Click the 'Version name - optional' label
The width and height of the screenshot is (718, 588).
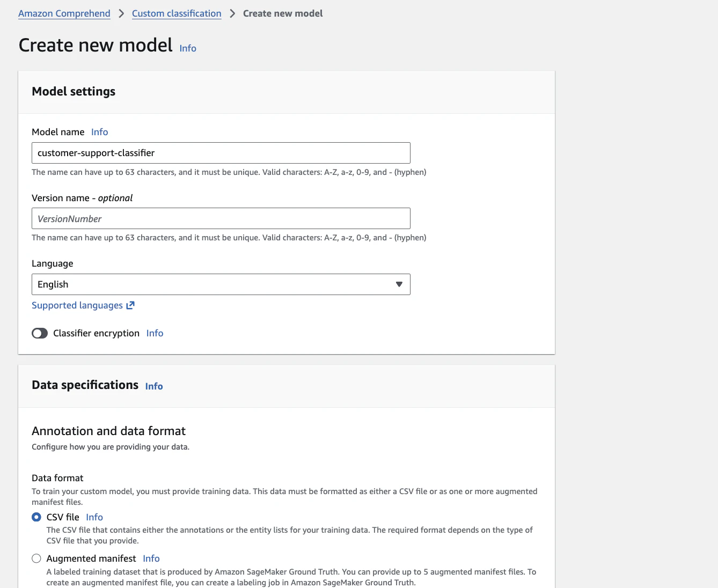(82, 198)
